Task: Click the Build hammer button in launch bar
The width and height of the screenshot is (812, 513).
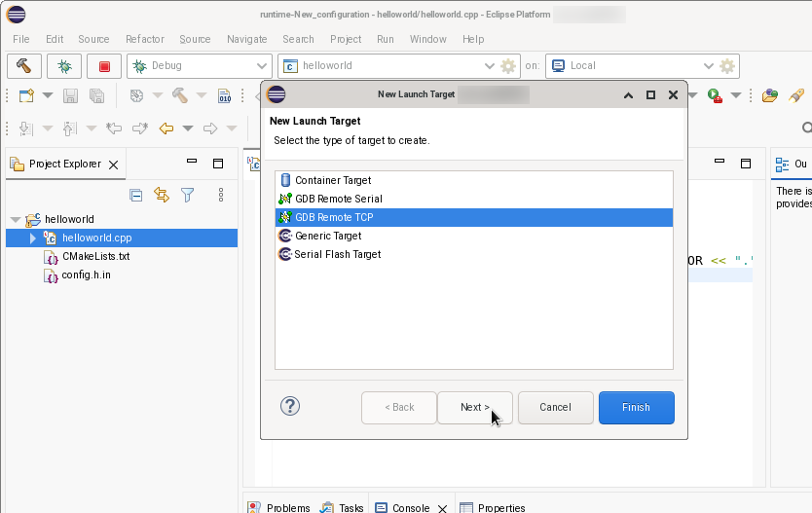Action: (23, 66)
